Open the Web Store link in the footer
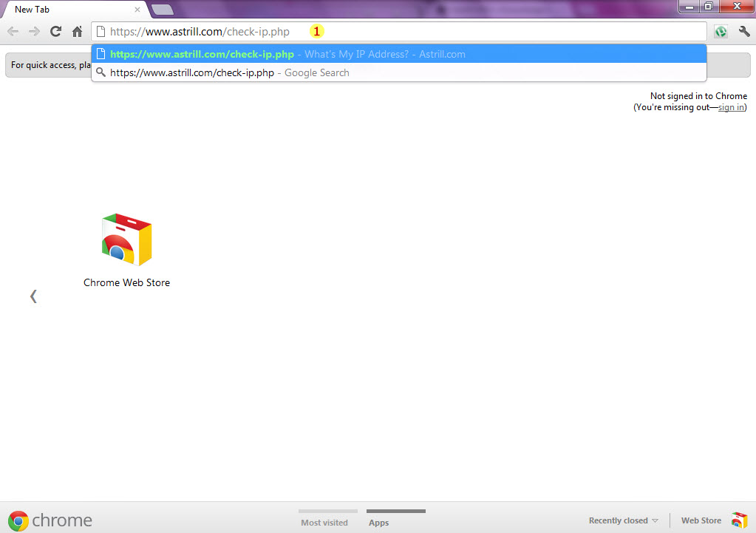 point(701,520)
